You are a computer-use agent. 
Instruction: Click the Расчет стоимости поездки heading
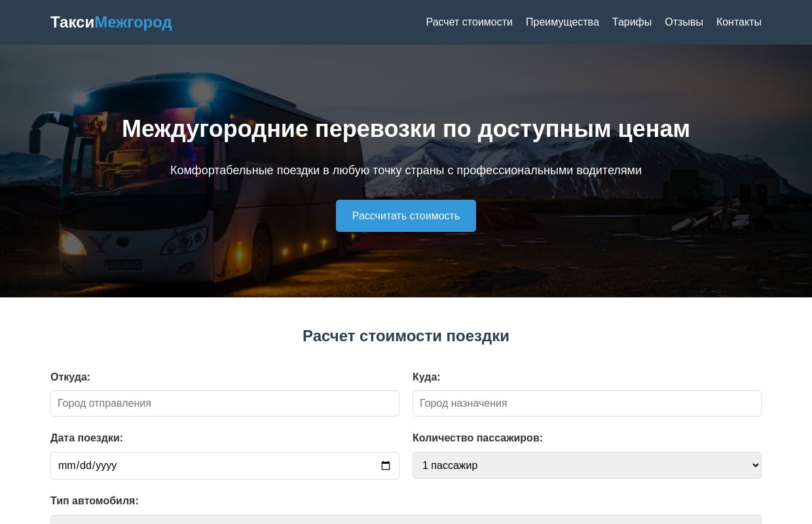pyautogui.click(x=406, y=335)
